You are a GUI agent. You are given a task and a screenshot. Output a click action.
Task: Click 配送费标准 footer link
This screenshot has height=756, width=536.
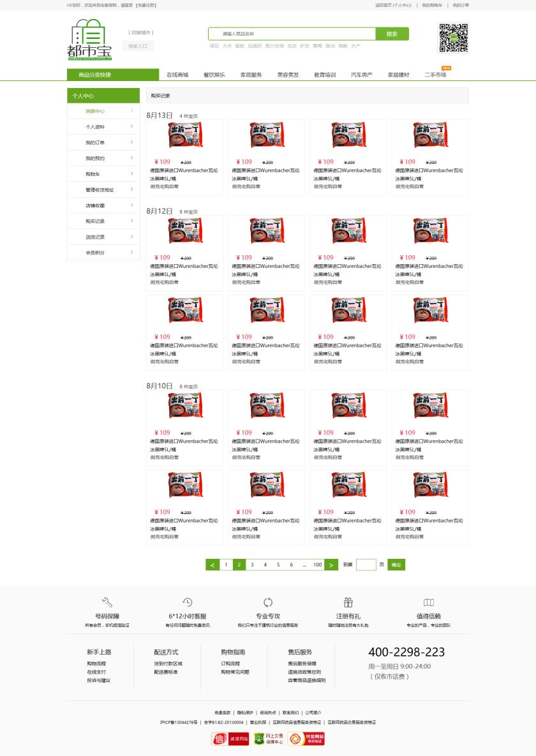[x=165, y=672]
